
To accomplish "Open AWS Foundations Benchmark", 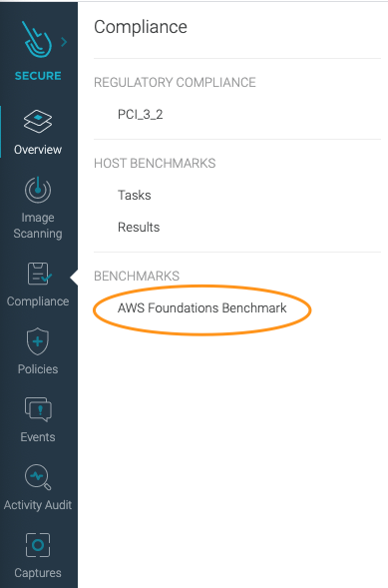I will (201, 307).
